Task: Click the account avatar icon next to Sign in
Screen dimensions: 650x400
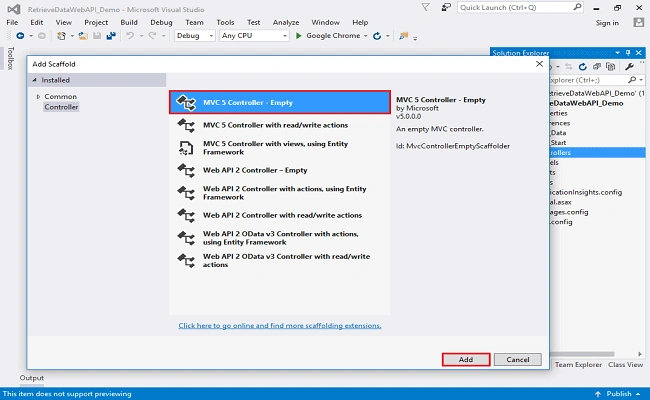Action: (639, 22)
